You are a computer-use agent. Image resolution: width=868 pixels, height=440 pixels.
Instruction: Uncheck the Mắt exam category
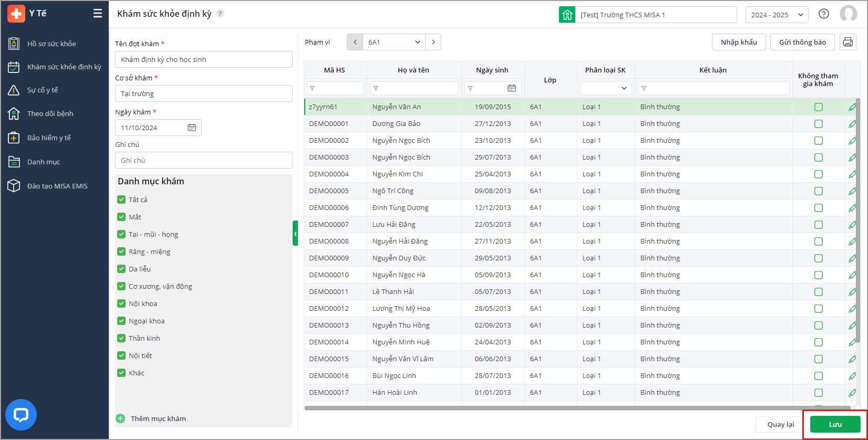[x=121, y=217]
